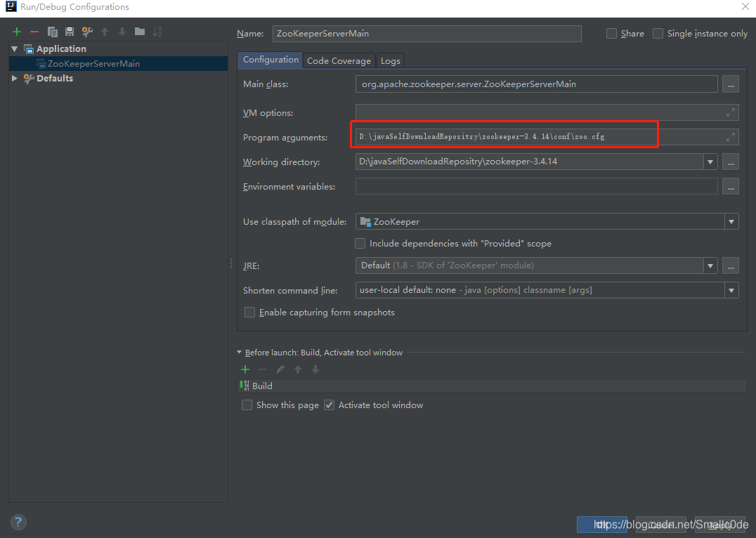The width and height of the screenshot is (756, 538).
Task: Check Include dependencies with Provided scope
Action: pyautogui.click(x=360, y=244)
